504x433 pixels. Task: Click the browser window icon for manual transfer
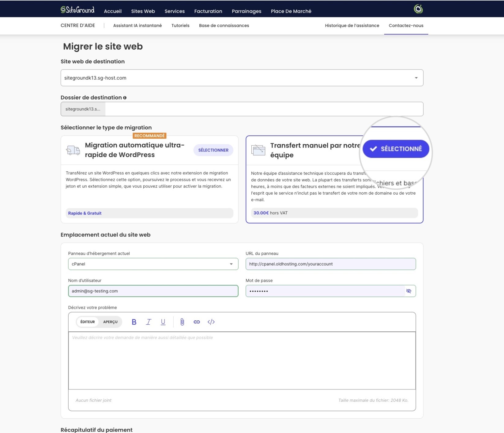point(258,150)
